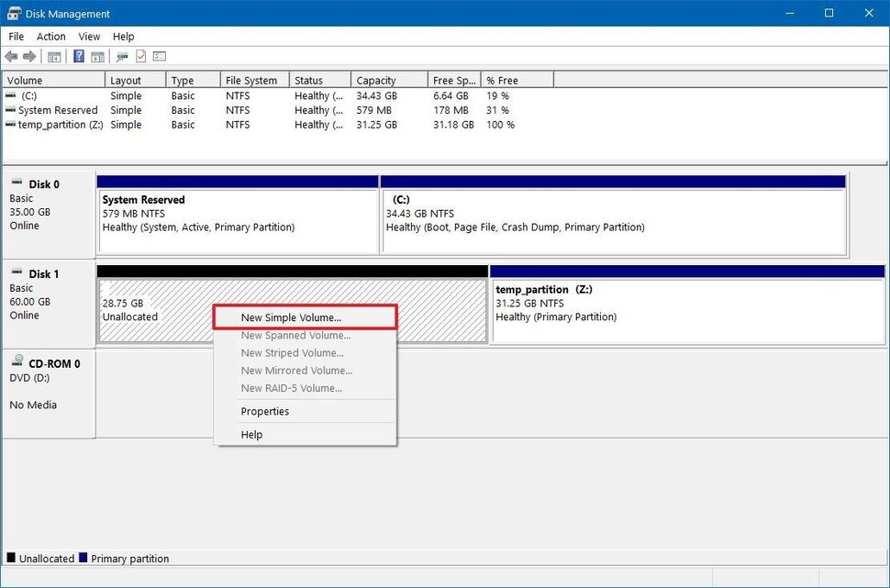Click the Forward navigation arrow icon
The width and height of the screenshot is (890, 588).
click(x=30, y=56)
